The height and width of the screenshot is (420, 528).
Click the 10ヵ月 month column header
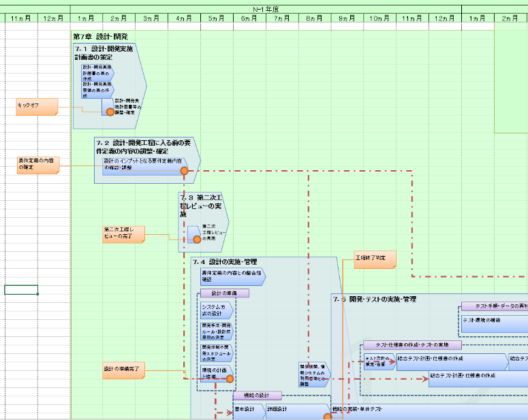pyautogui.click(x=380, y=18)
